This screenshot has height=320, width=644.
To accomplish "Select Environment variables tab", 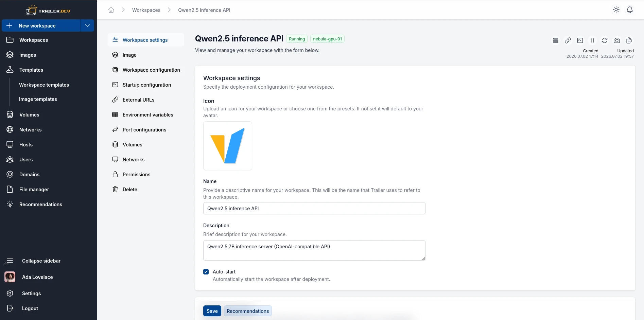I will (146, 115).
